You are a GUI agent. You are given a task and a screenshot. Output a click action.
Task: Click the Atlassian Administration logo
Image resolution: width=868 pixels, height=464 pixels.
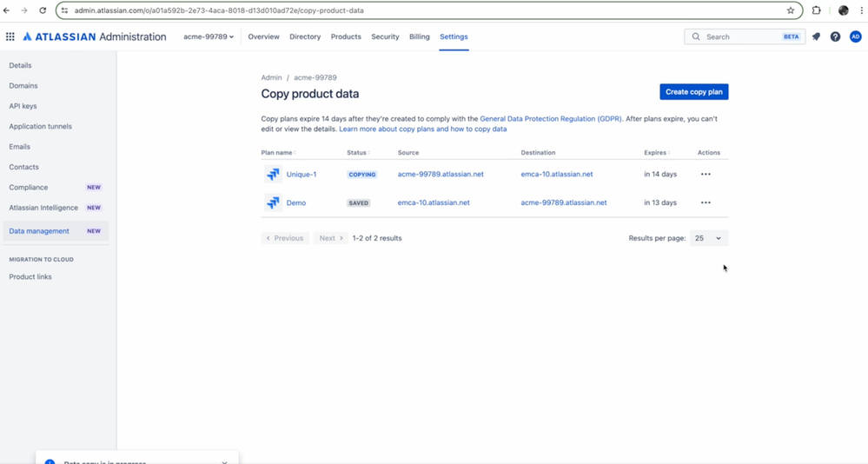[94, 36]
